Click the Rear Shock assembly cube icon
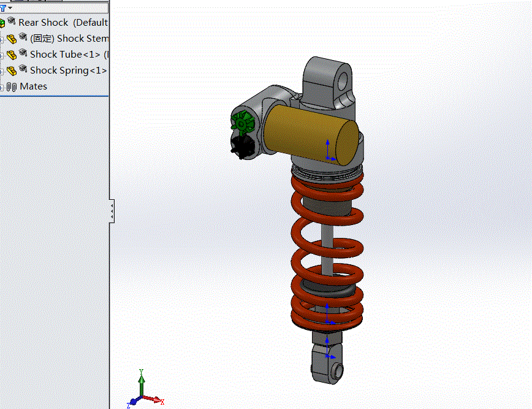The image size is (532, 409). coord(2,23)
